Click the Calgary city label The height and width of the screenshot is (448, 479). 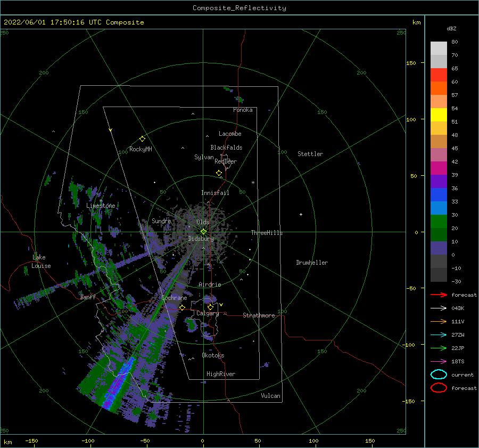coord(208,313)
